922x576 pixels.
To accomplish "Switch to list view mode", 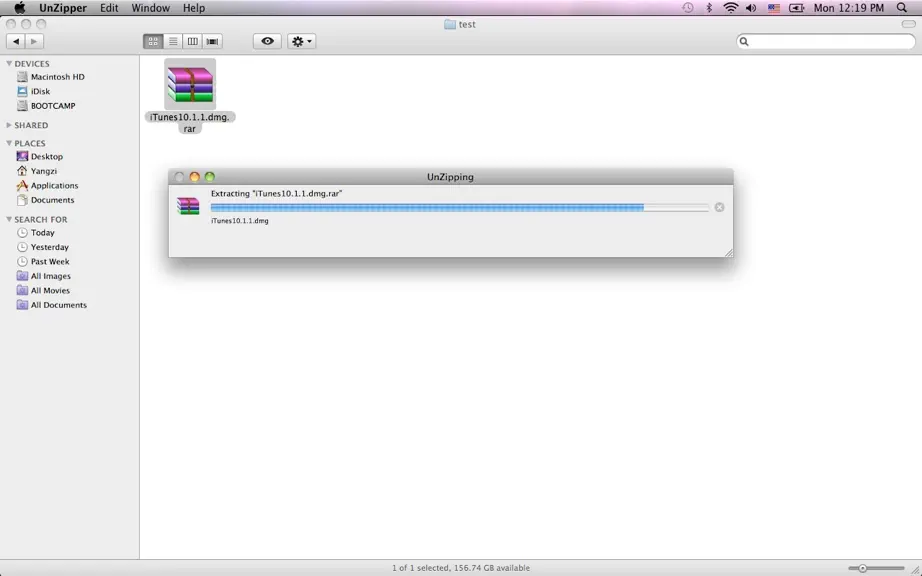I will click(173, 41).
